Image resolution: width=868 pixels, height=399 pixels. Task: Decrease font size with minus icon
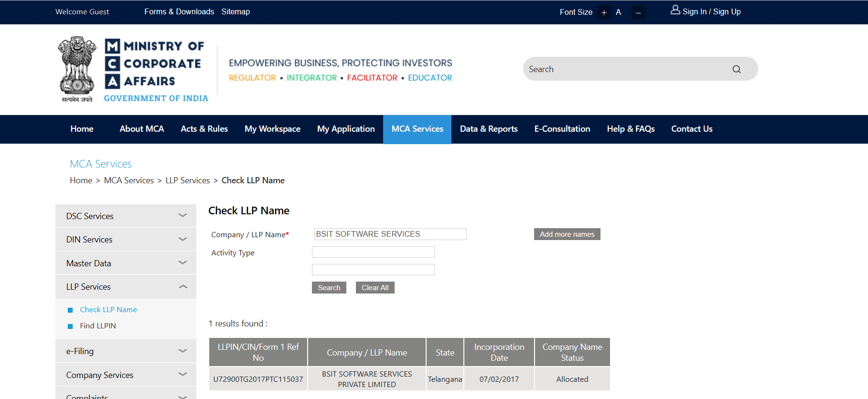click(x=638, y=12)
